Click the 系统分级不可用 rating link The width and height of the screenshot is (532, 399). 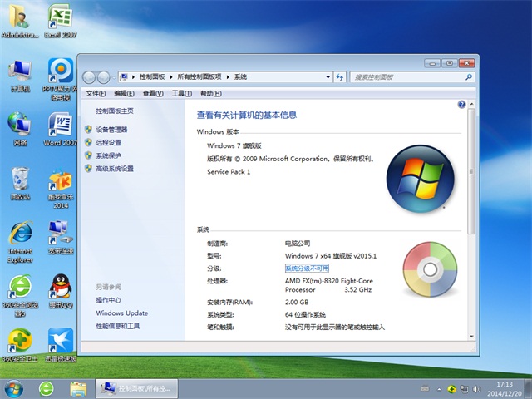[307, 268]
